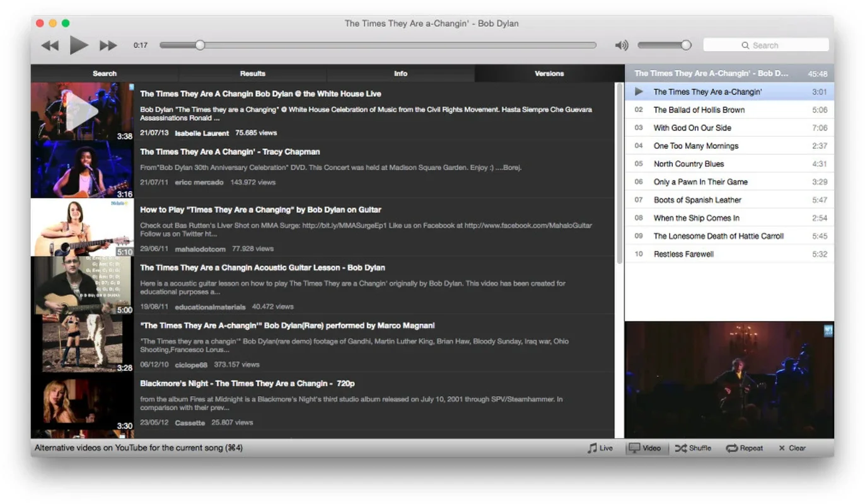The height and width of the screenshot is (504, 865).
Task: Select the current track The Times They Are a-Changin'
Action: [729, 92]
